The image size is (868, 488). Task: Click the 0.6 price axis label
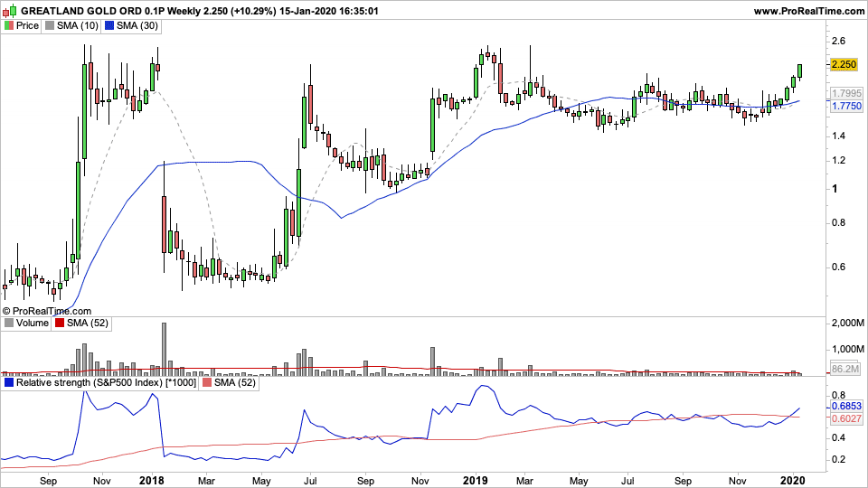839,267
